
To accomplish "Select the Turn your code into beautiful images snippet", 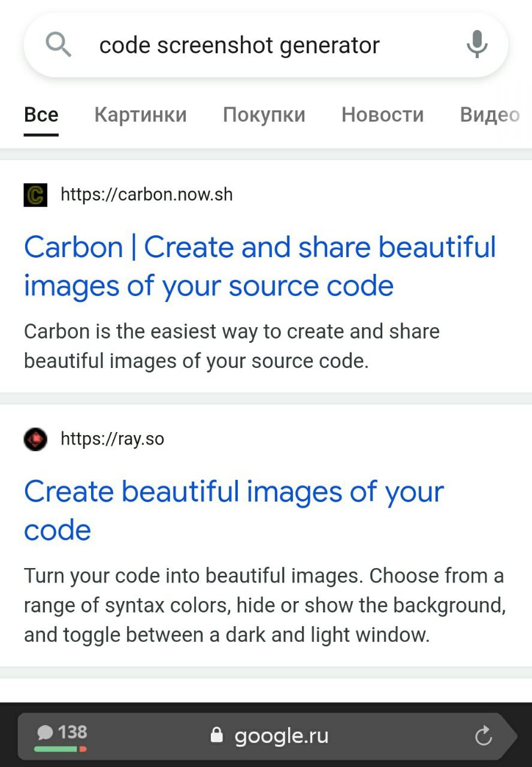I will 265,605.
